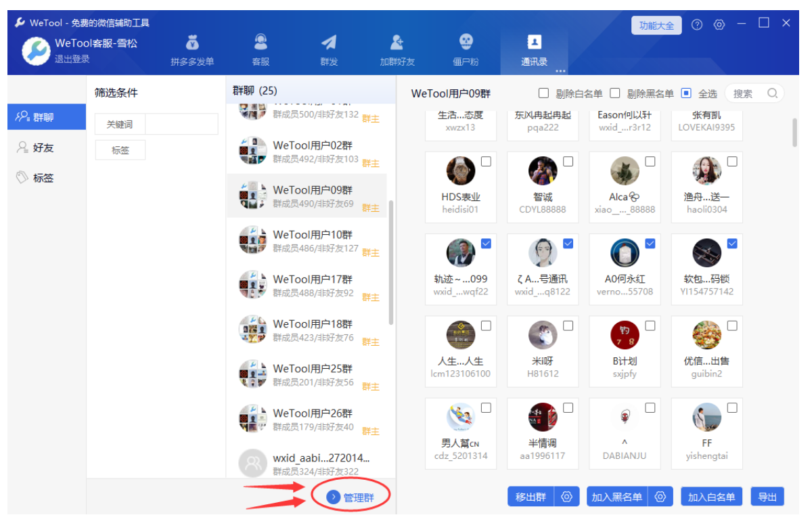Click the group list scrollbar
This screenshot has height=515, width=812.
(x=391, y=262)
